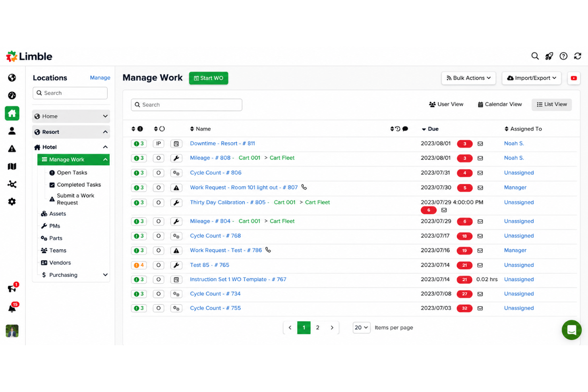This screenshot has height=392, width=588.
Task: Sort the list by Name column
Action: 200,129
